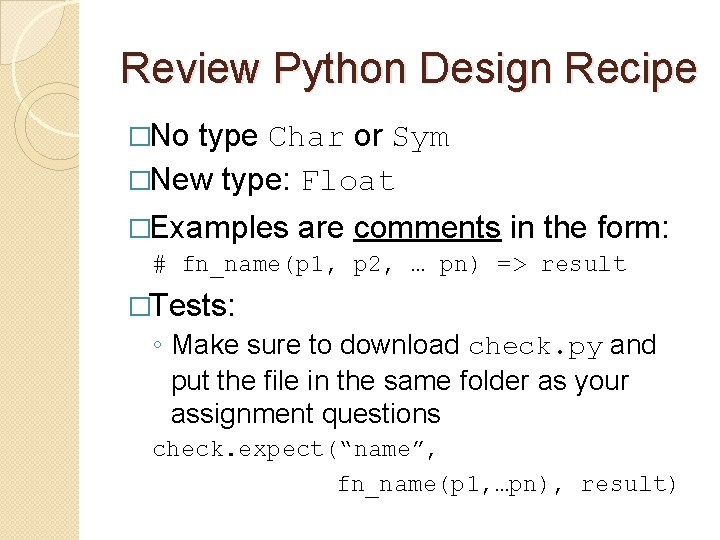720x540 pixels.
Task: Click the bullet marker before "Tests:"
Action: (139, 304)
